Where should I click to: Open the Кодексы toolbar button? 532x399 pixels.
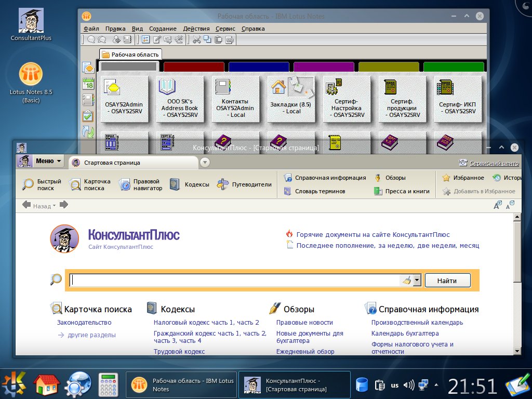click(x=190, y=184)
